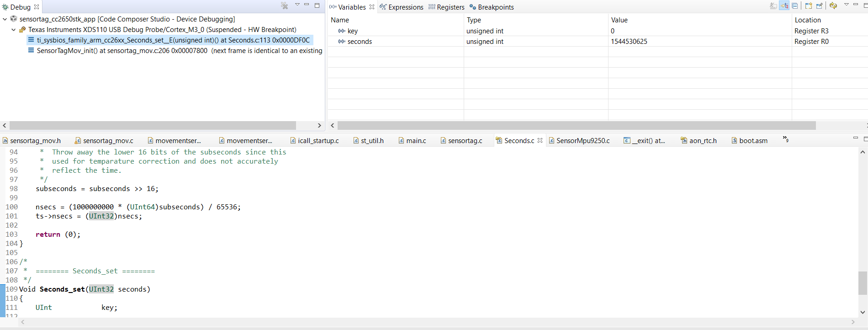Close the Variables tab
Image resolution: width=868 pixels, height=330 pixels.
(372, 7)
